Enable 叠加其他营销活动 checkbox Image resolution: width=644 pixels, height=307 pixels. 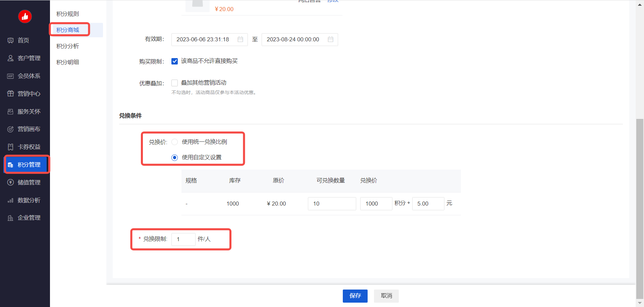174,83
